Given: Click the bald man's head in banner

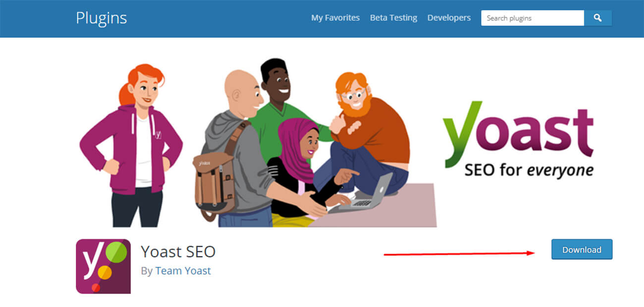Looking at the screenshot, I should [x=242, y=92].
